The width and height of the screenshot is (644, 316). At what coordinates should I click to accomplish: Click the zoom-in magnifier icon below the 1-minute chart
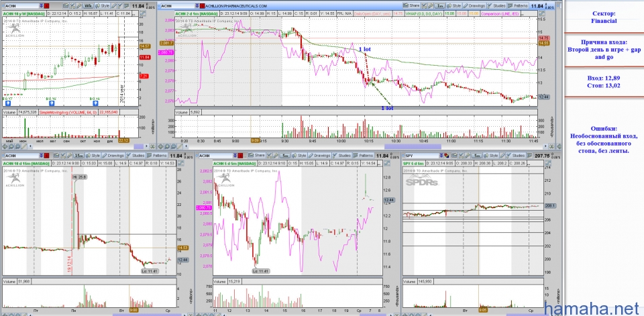(x=167, y=146)
